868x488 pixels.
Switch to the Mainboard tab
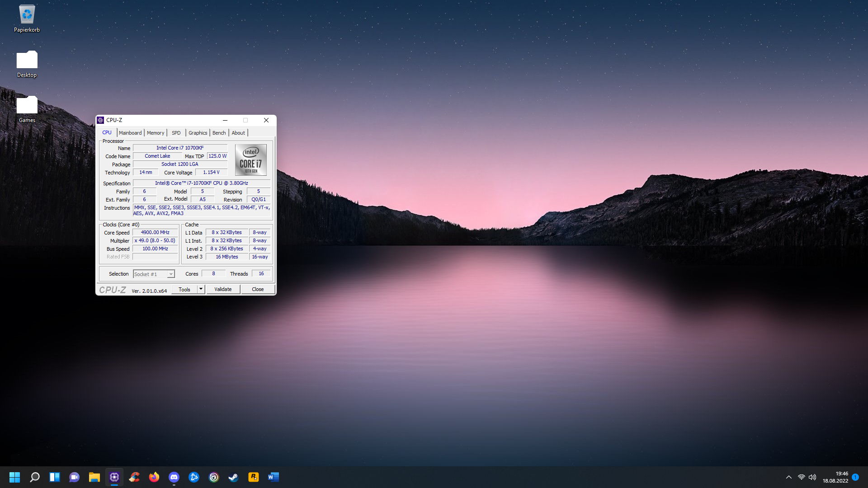(130, 133)
